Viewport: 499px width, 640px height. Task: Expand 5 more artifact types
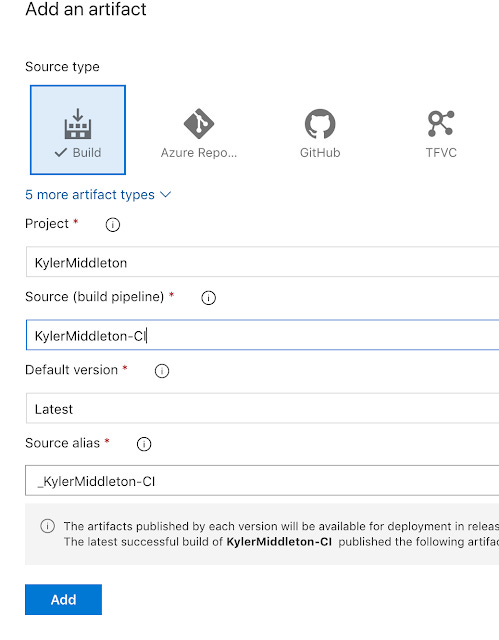[x=98, y=195]
